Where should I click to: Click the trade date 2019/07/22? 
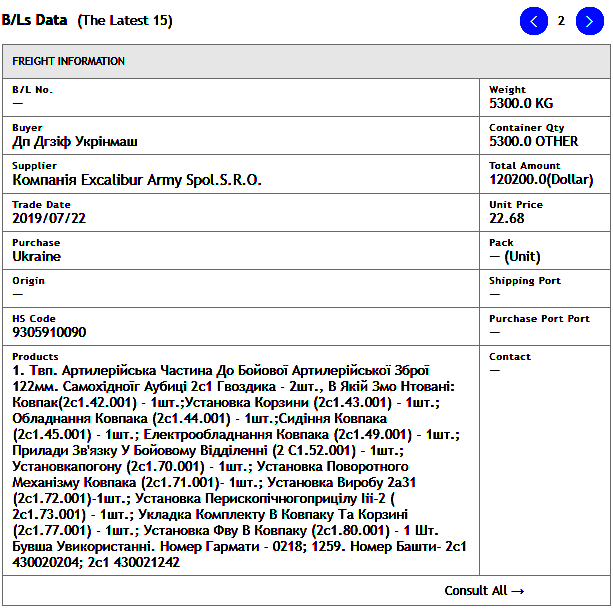coord(49,218)
